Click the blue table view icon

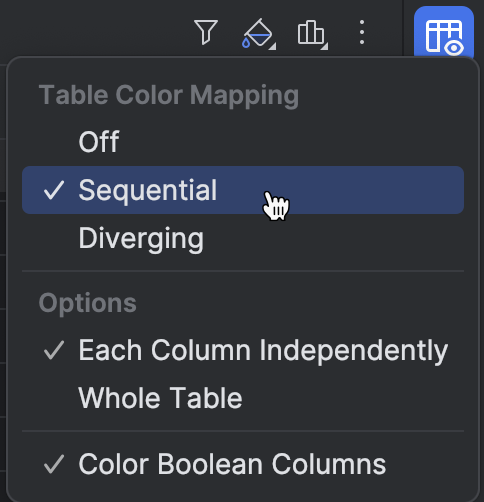(444, 33)
